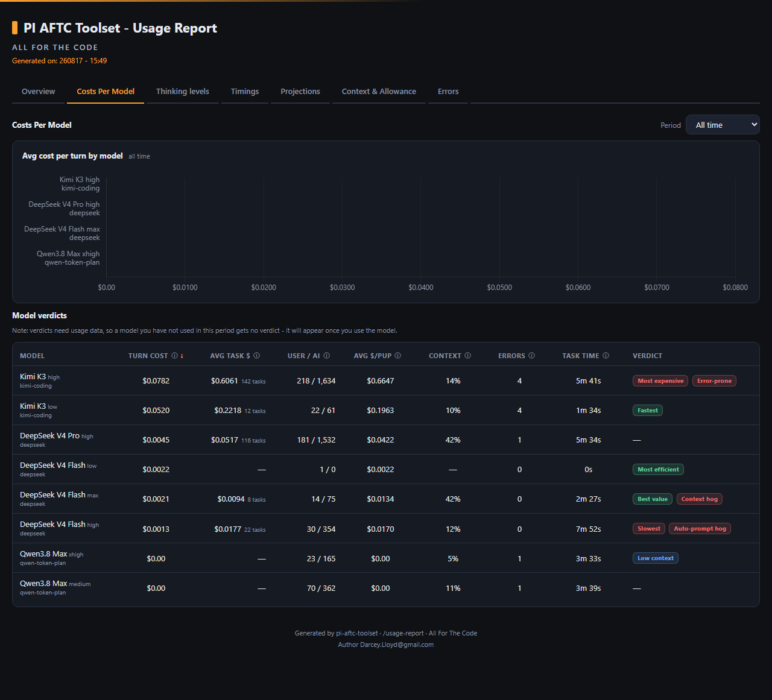Select the DeepSeek V4 Pro high row name
The width and height of the screenshot is (772, 700).
pyautogui.click(x=57, y=436)
